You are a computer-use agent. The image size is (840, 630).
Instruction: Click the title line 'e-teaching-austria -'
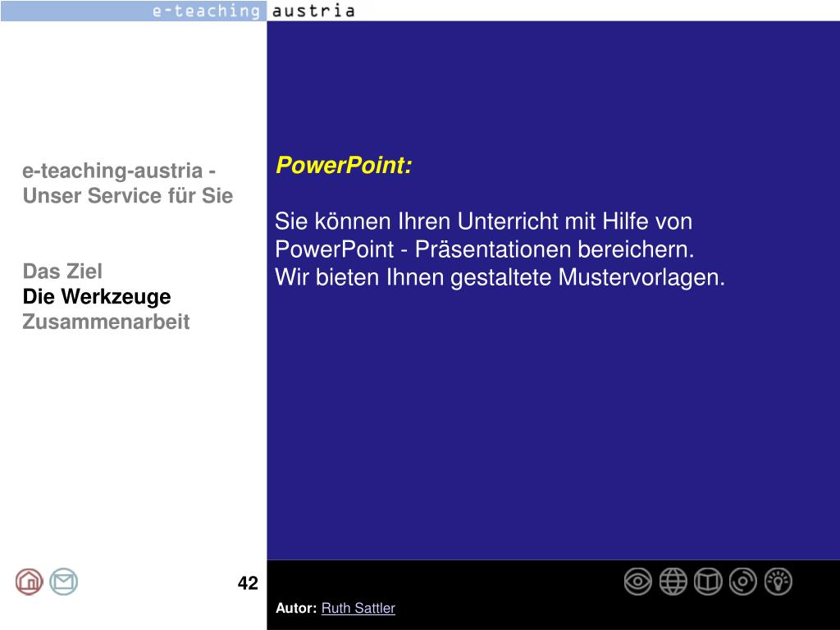[x=119, y=171]
